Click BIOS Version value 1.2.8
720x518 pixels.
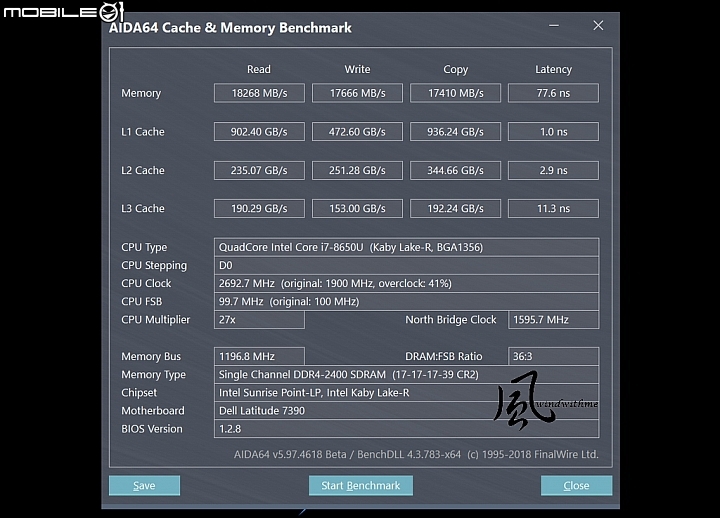coord(406,429)
